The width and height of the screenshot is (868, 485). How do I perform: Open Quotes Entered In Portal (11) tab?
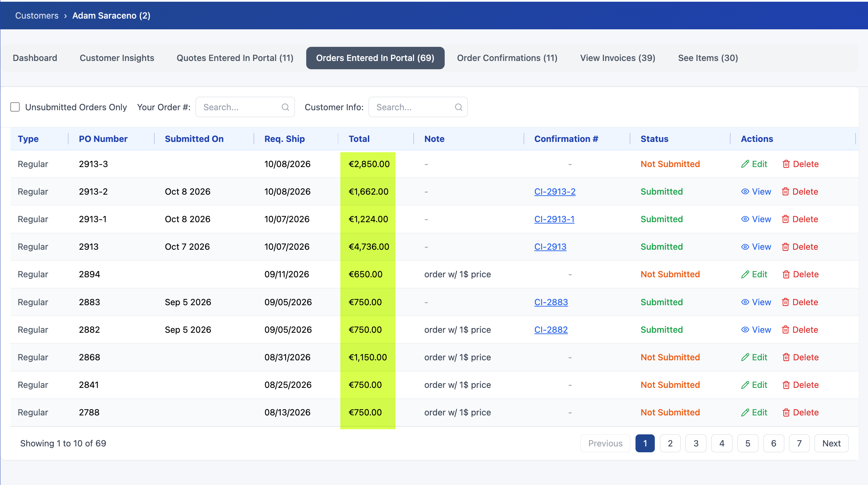point(235,58)
